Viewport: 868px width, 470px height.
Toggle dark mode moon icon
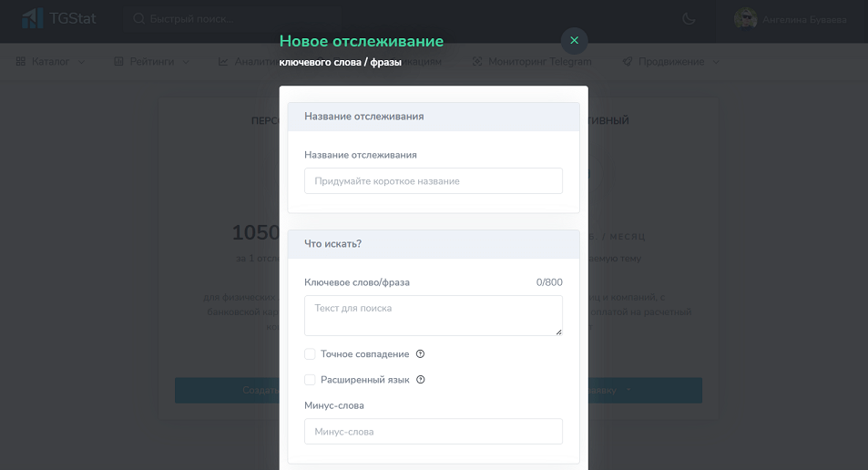[689, 18]
